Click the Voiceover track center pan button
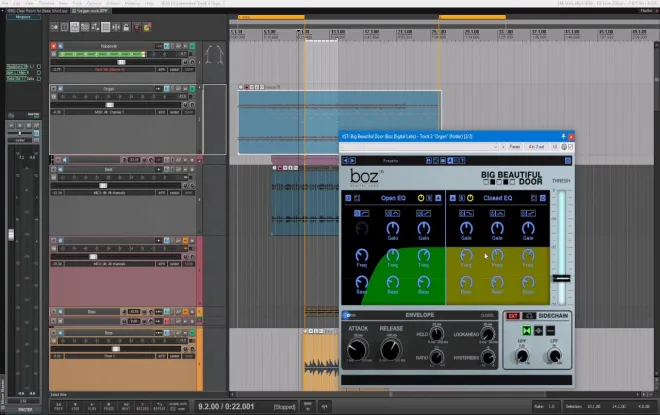 point(174,69)
